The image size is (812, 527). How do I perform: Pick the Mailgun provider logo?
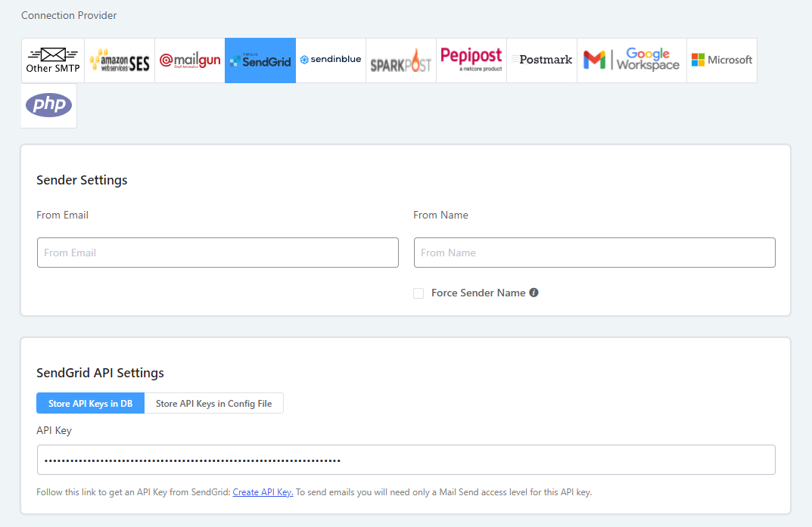(190, 60)
